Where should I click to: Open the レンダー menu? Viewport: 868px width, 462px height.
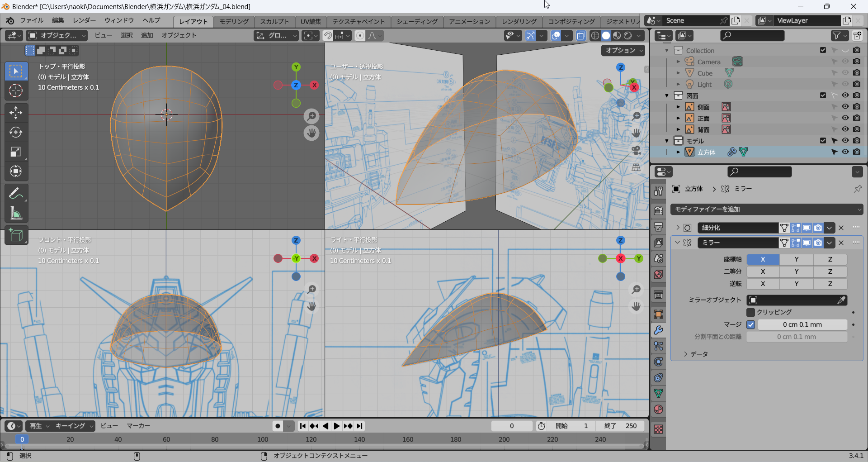click(x=84, y=20)
